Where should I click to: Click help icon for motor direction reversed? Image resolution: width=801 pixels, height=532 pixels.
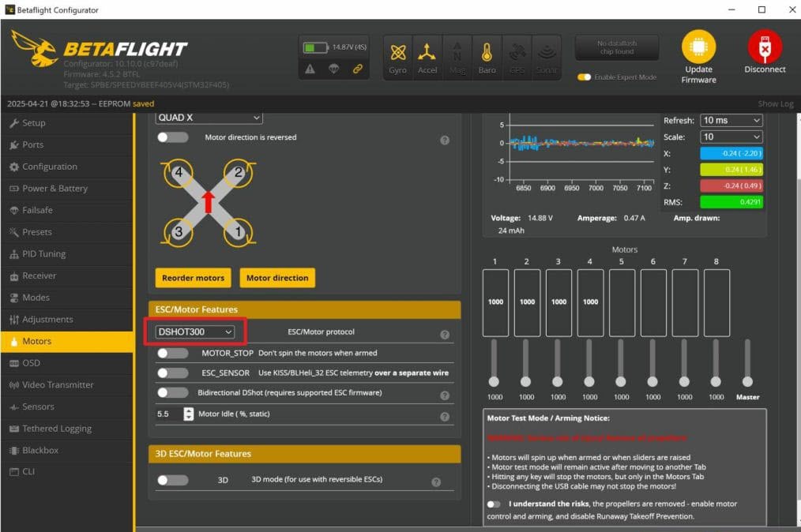coord(445,140)
